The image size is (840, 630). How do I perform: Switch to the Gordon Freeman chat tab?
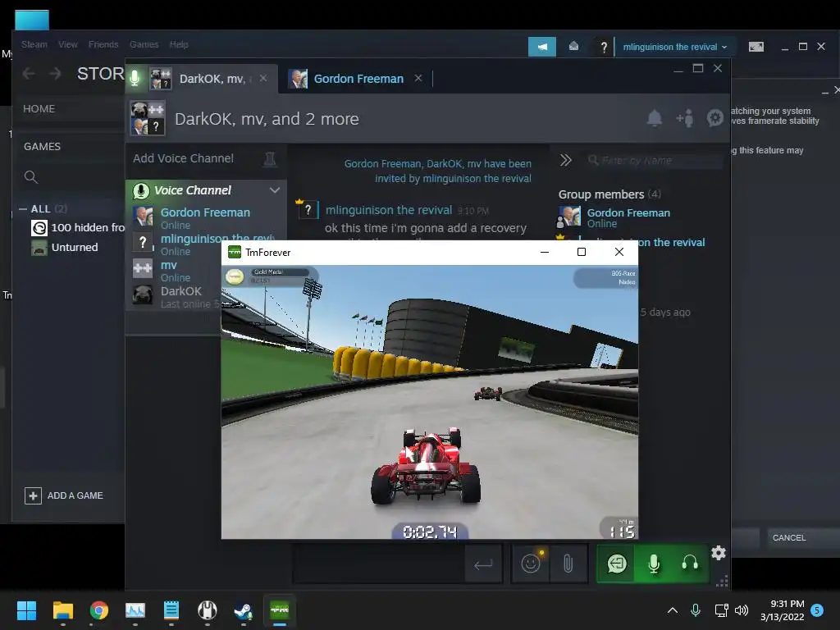click(358, 79)
